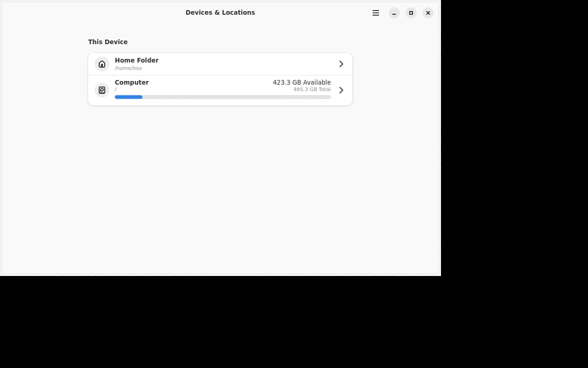
Task: Click the Devices & Locations title
Action: pos(220,13)
